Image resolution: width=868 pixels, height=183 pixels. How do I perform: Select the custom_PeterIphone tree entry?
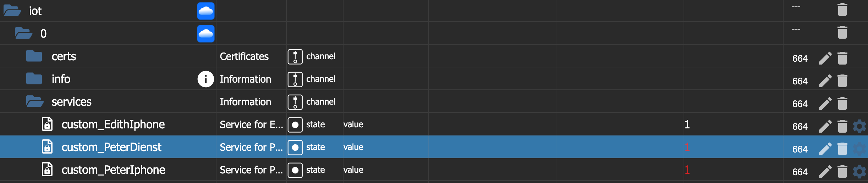(113, 170)
